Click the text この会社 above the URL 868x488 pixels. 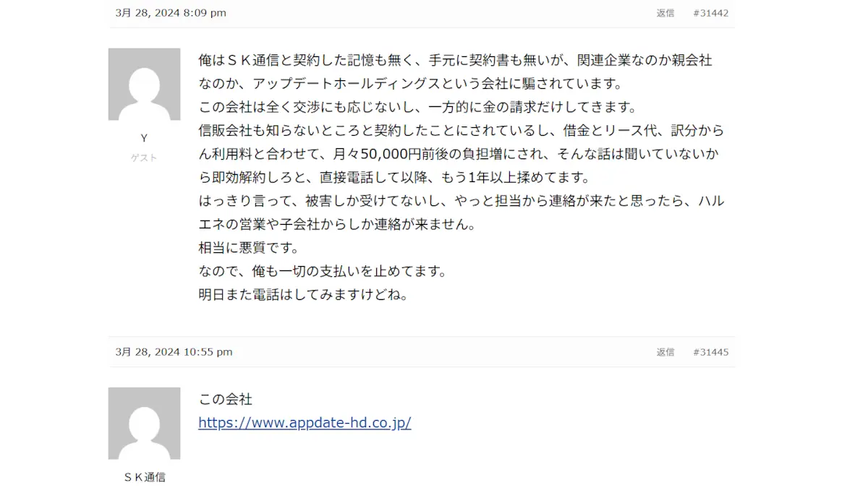pyautogui.click(x=225, y=399)
